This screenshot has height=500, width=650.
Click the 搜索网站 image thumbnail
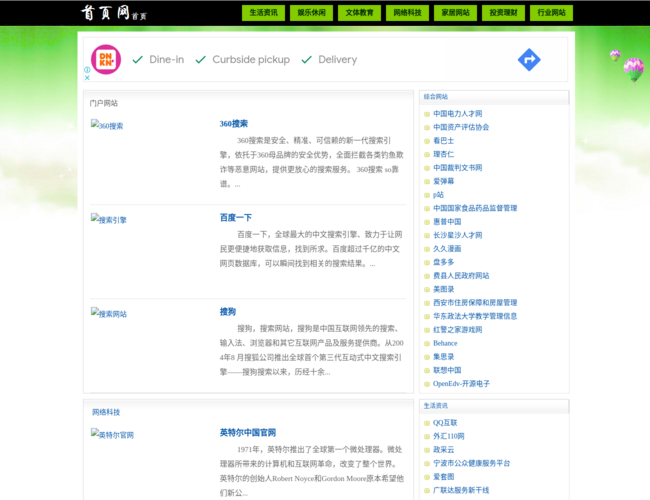[x=109, y=313]
